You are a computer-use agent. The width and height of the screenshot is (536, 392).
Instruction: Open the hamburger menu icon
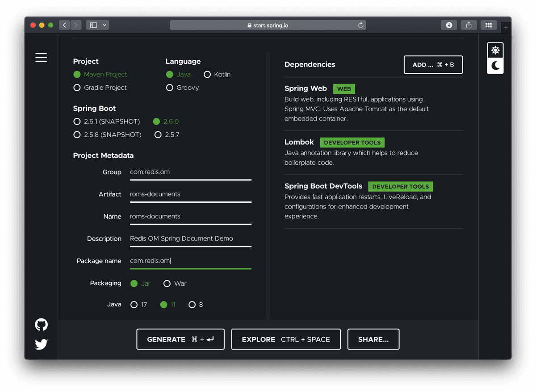pos(41,58)
